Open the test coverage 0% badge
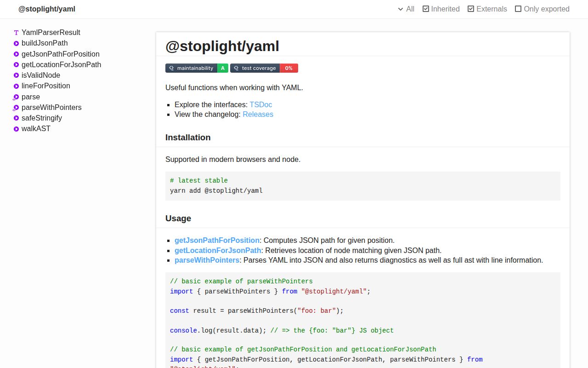Viewport: 588px width, 368px height. pyautogui.click(x=264, y=68)
